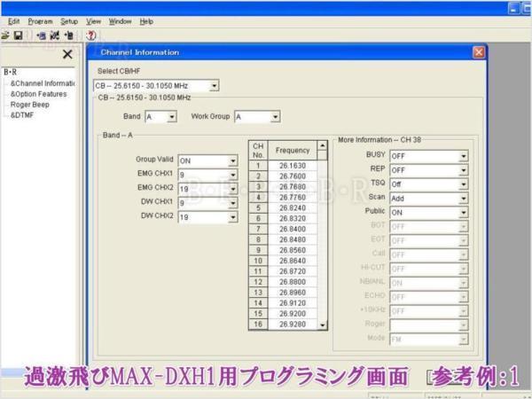Click toolbar icon immediately left of help icon
532x399 pixels.
point(69,35)
